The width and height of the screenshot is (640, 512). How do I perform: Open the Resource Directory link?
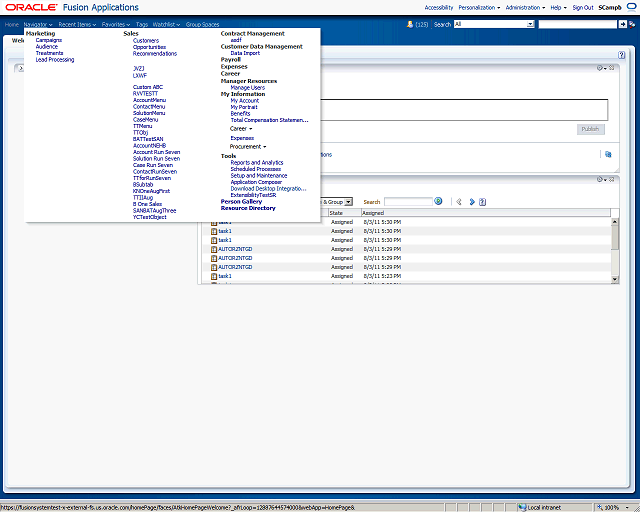pyautogui.click(x=248, y=208)
